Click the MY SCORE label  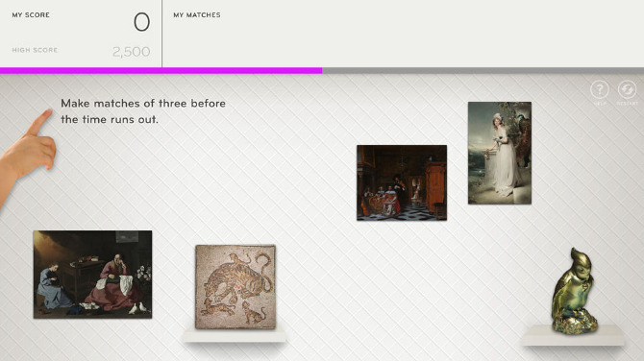tap(31, 14)
